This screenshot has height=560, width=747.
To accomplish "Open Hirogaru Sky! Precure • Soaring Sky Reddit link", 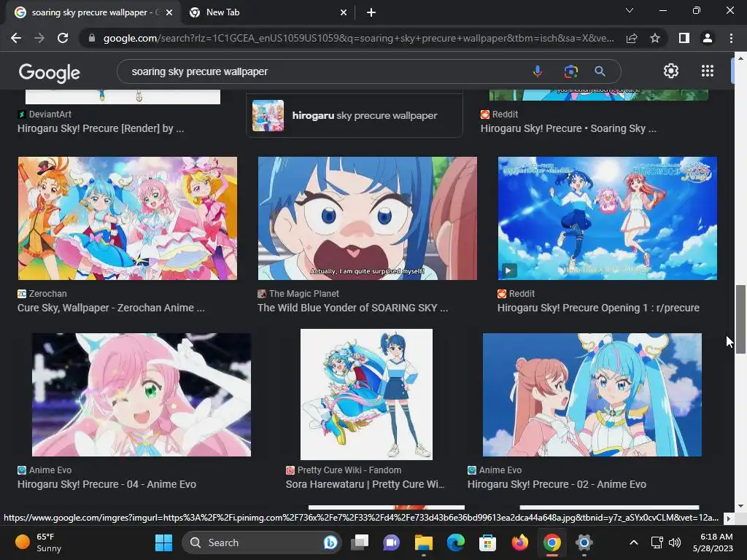I will pyautogui.click(x=568, y=128).
